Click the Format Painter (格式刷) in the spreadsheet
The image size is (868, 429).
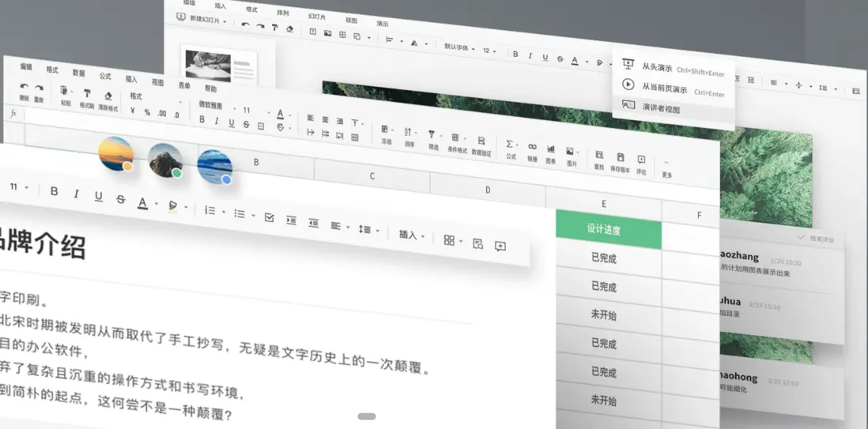[87, 97]
